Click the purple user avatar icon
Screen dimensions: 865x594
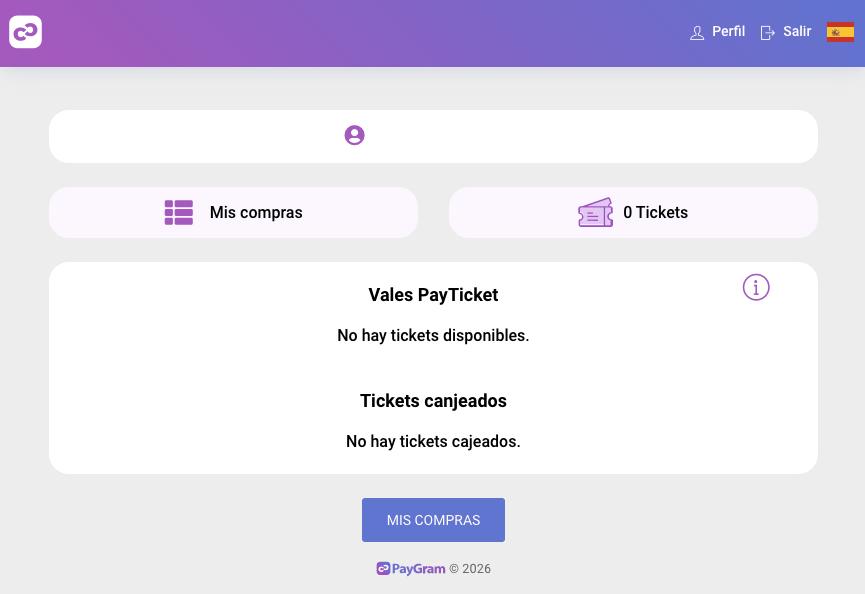[x=354, y=135]
